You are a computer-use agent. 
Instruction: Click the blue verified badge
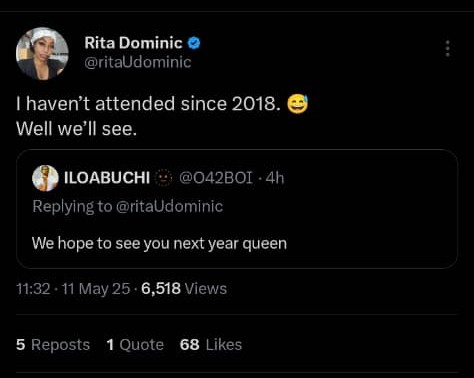click(x=194, y=43)
